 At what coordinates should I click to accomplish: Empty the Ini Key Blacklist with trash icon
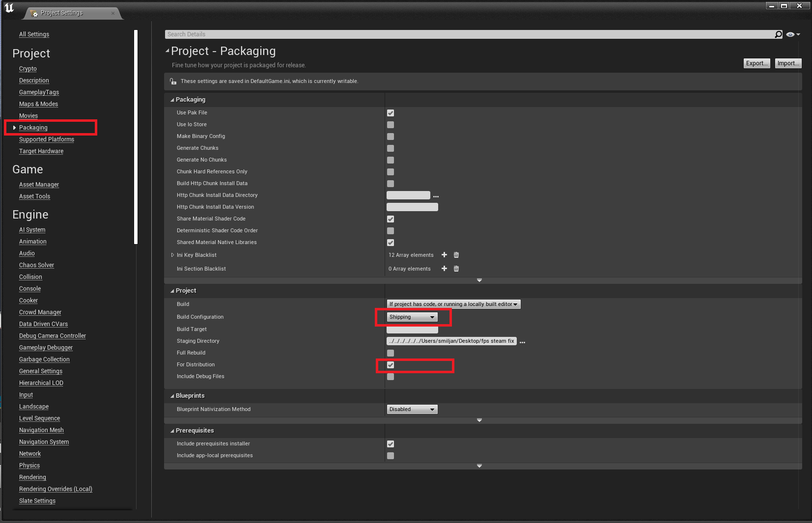click(456, 255)
